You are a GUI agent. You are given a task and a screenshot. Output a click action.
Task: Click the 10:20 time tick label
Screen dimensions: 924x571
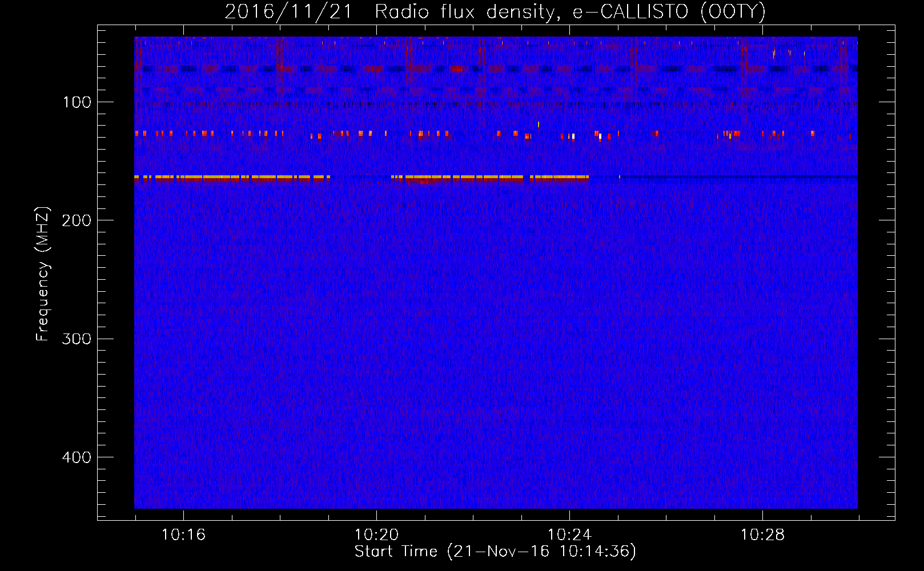[376, 535]
